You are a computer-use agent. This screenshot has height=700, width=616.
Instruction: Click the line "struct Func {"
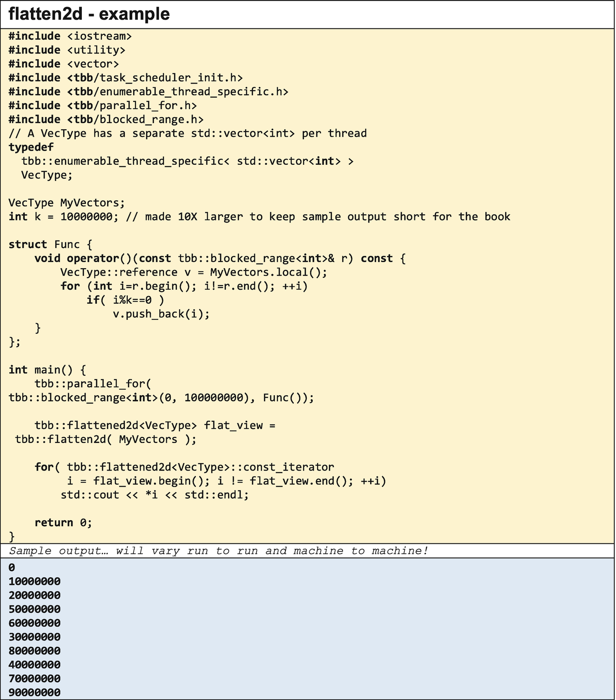[51, 245]
